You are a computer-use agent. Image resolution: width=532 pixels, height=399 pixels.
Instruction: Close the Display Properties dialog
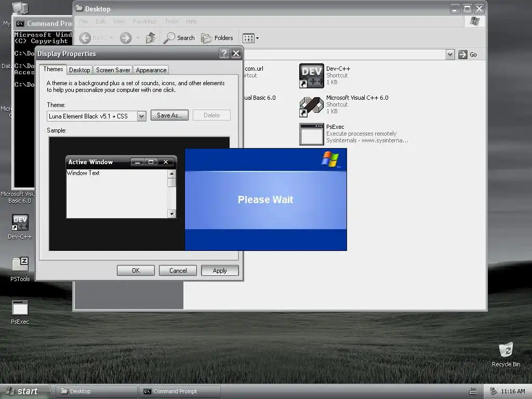pyautogui.click(x=236, y=54)
